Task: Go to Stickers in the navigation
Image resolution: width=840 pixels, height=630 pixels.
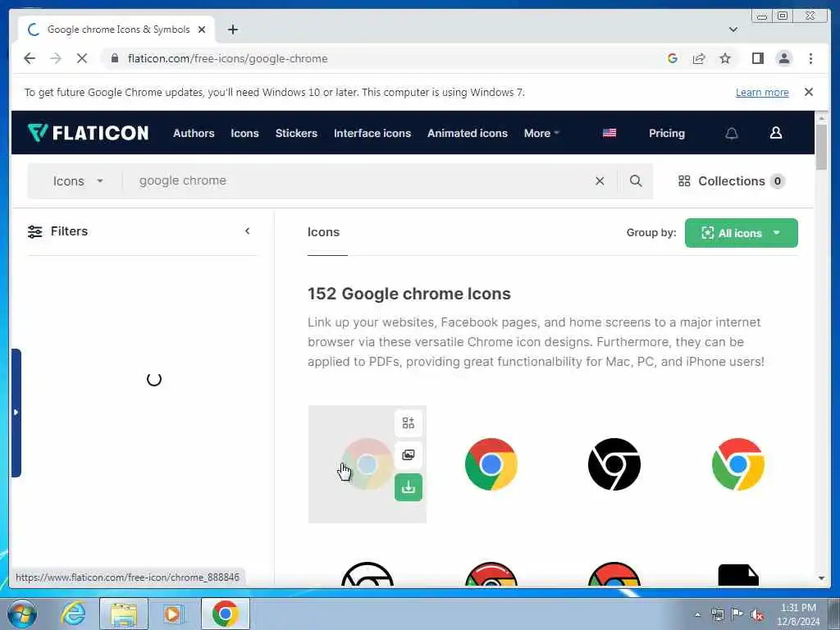Action: click(295, 134)
